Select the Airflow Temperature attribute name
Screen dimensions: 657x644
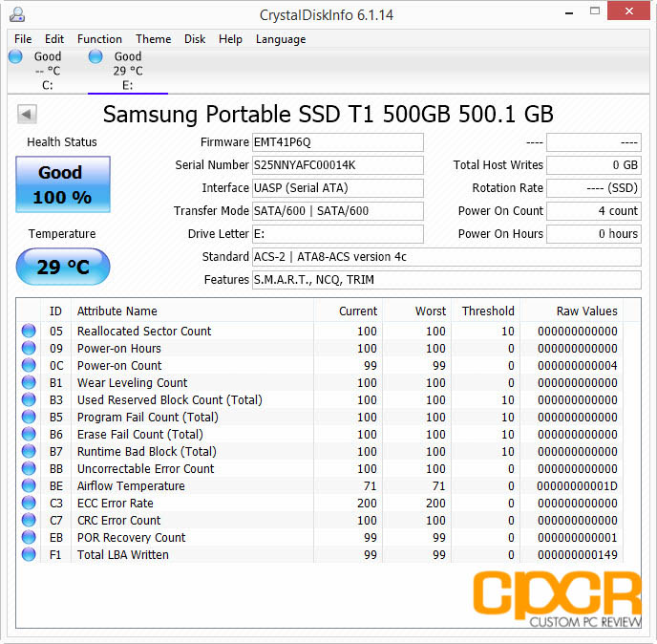point(131,486)
